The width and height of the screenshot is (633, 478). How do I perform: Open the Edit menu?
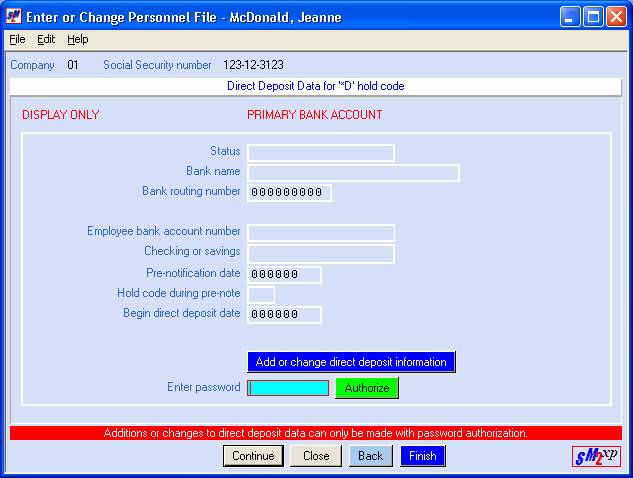[x=46, y=39]
